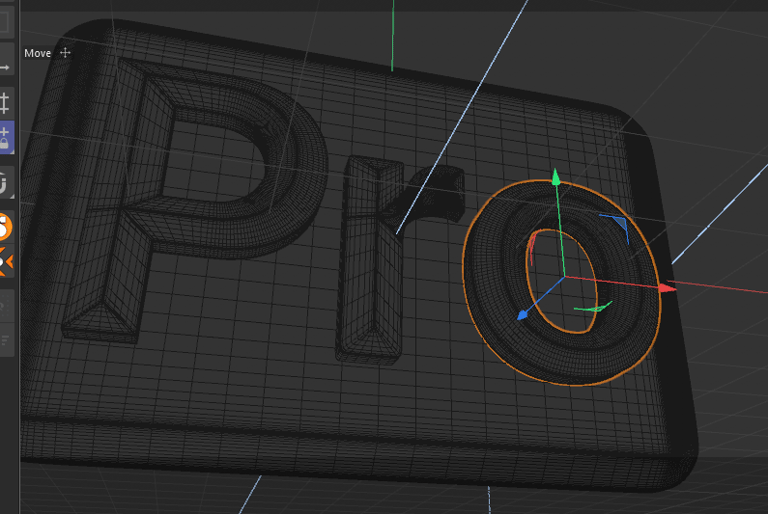The width and height of the screenshot is (768, 514).
Task: Click the round orange icon in left sidebar
Action: (x=5, y=227)
